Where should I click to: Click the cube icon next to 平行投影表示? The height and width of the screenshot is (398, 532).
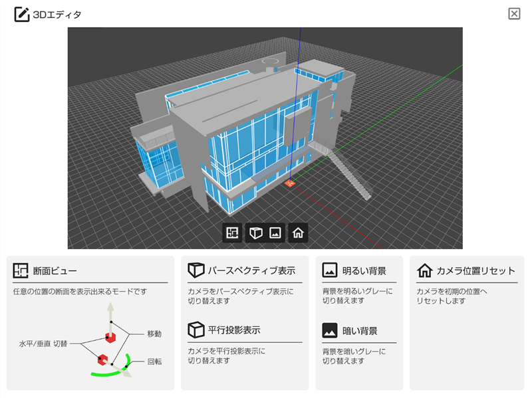click(196, 330)
